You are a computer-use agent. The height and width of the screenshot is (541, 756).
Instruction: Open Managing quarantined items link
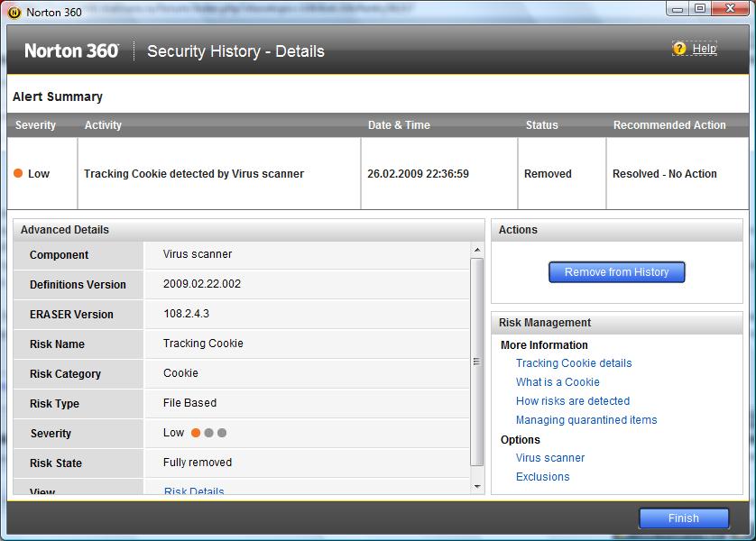pyautogui.click(x=586, y=420)
